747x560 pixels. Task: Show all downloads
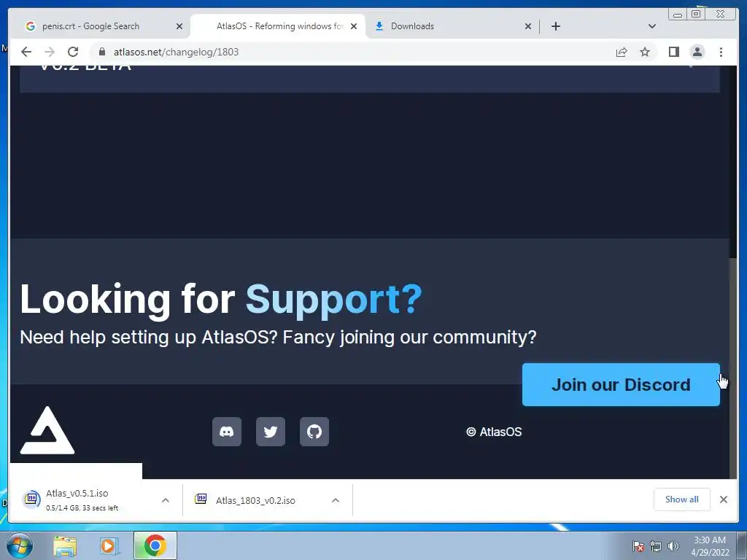[682, 499]
